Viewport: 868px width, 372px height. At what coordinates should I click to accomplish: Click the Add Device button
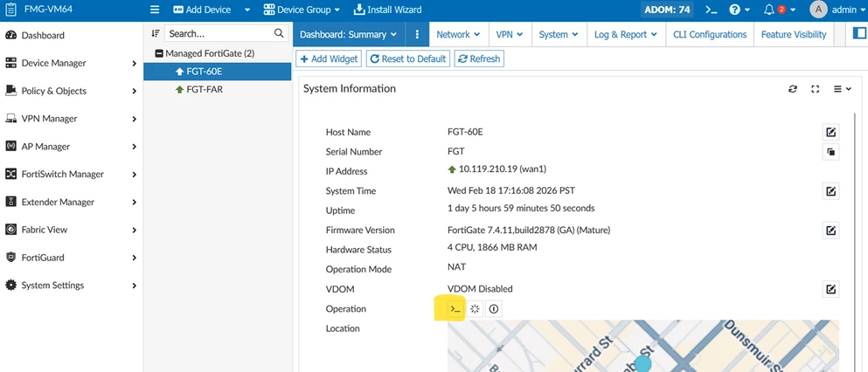tap(202, 10)
